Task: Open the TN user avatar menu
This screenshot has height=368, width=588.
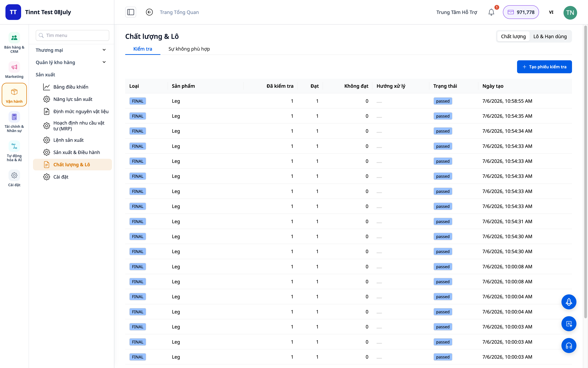Action: 570,12
